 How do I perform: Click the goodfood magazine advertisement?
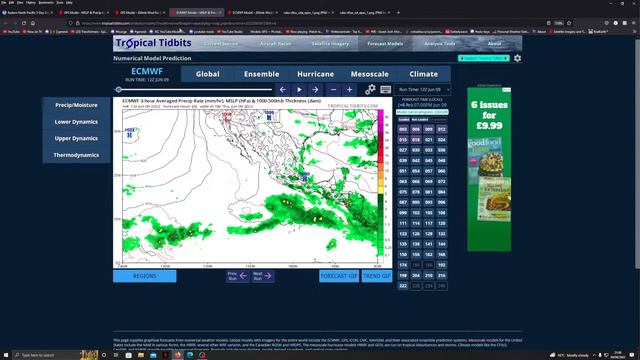[x=489, y=169]
